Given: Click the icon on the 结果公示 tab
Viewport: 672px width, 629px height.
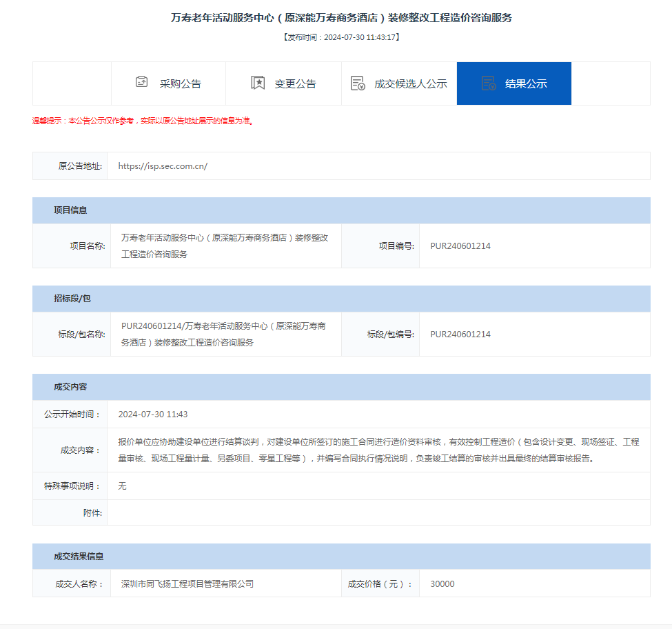Looking at the screenshot, I should point(489,83).
